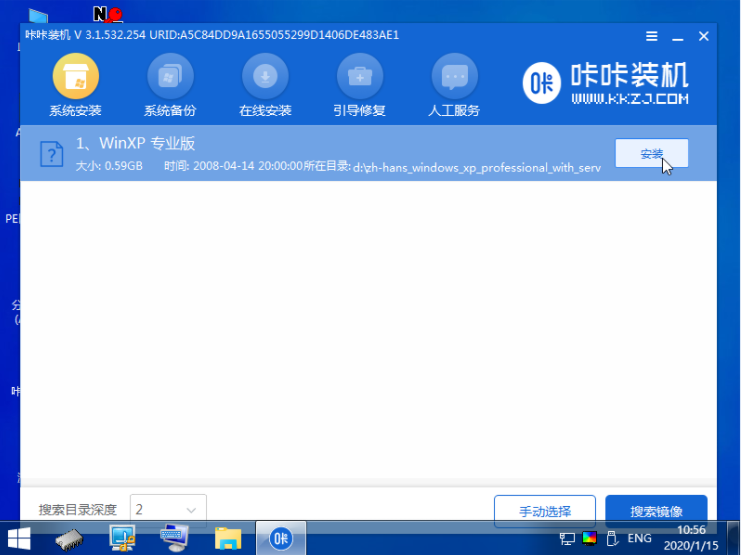Click the 手动选择 button
Screen dimensions: 741x555
[x=545, y=511]
